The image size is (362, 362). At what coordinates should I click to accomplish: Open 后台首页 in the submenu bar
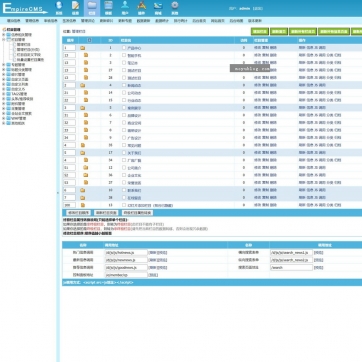click(x=199, y=21)
